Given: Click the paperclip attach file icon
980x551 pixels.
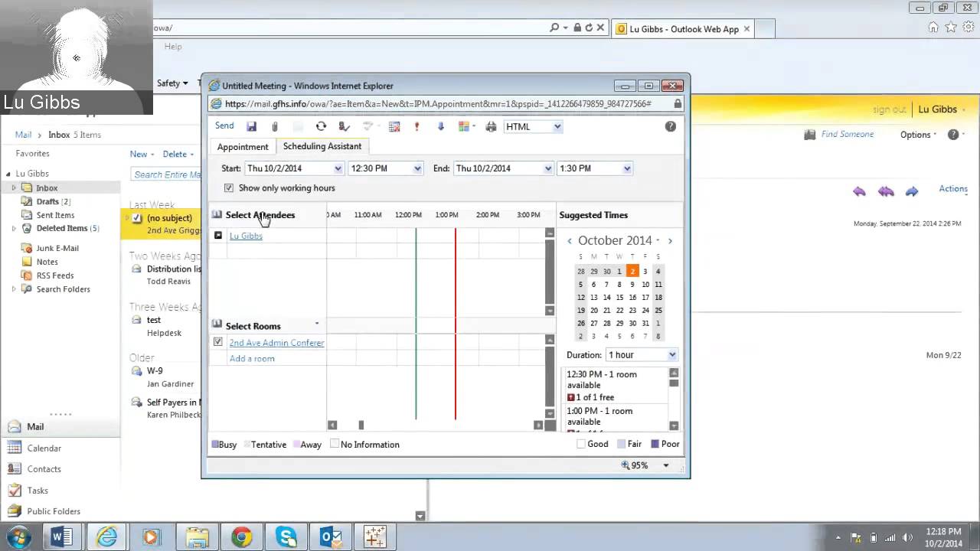Looking at the screenshot, I should click(275, 126).
